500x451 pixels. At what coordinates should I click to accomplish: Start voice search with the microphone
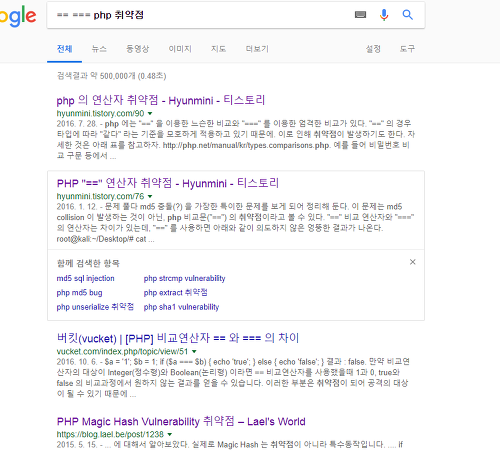[384, 15]
